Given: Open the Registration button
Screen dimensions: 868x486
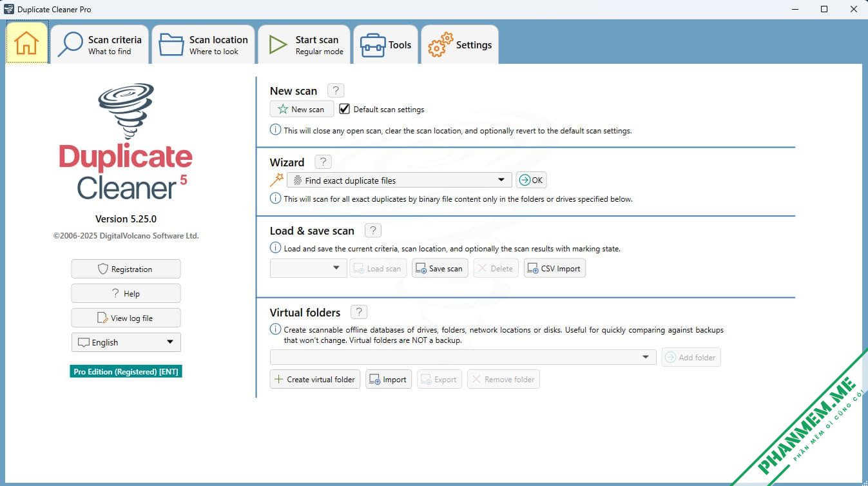Looking at the screenshot, I should 126,269.
